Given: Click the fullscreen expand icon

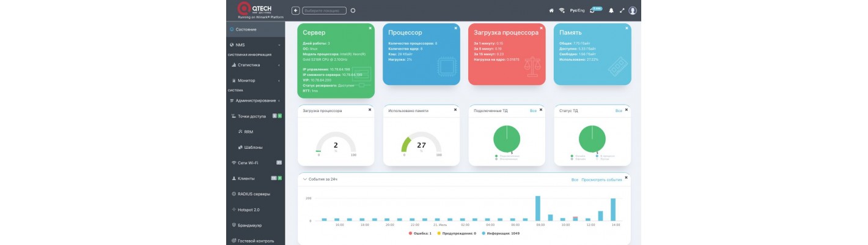Looking at the screenshot, I should [622, 10].
